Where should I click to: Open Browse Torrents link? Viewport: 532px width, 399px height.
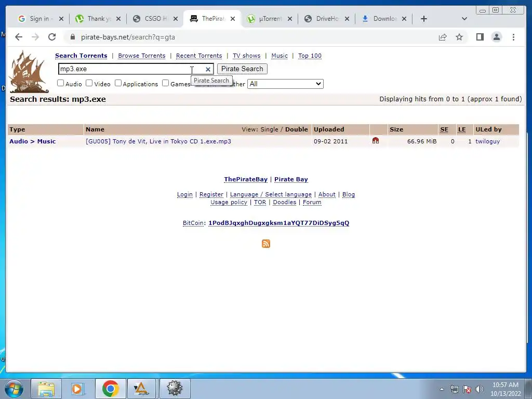coord(142,56)
